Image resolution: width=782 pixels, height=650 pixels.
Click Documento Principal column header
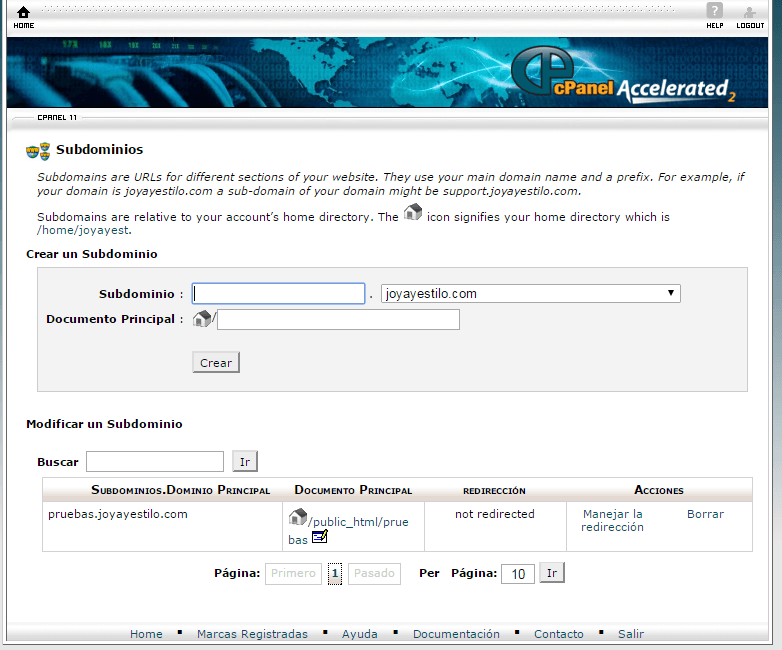[x=353, y=490]
